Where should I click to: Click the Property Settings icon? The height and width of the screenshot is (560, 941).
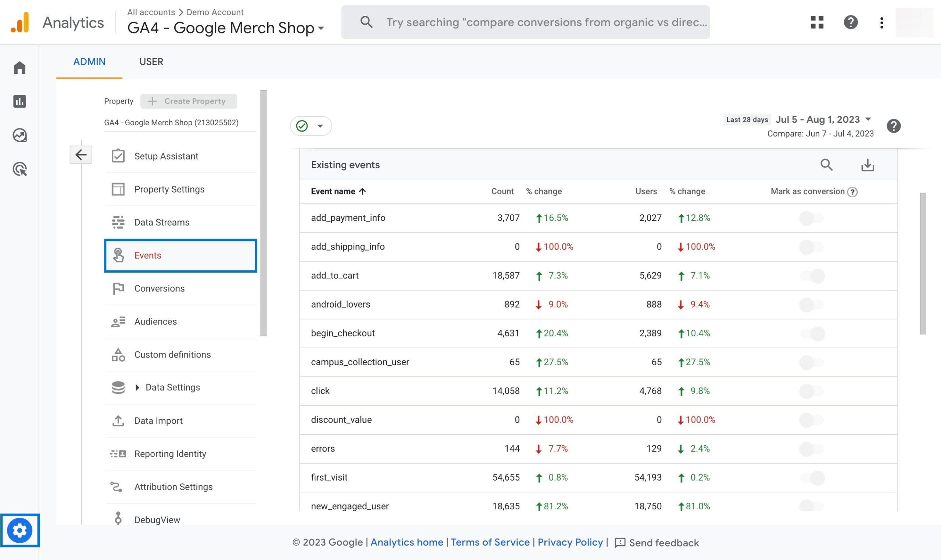pos(118,189)
